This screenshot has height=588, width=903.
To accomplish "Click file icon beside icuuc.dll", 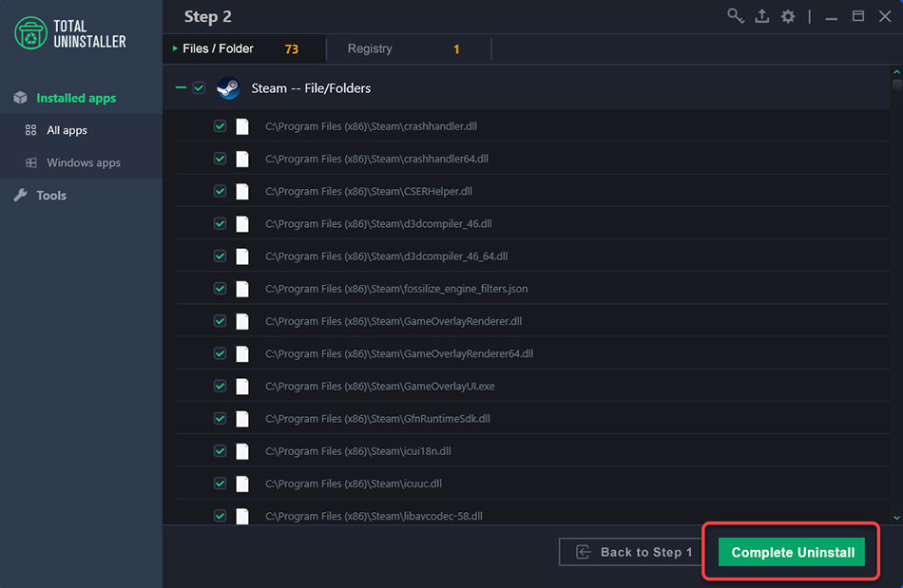I will coord(242,484).
